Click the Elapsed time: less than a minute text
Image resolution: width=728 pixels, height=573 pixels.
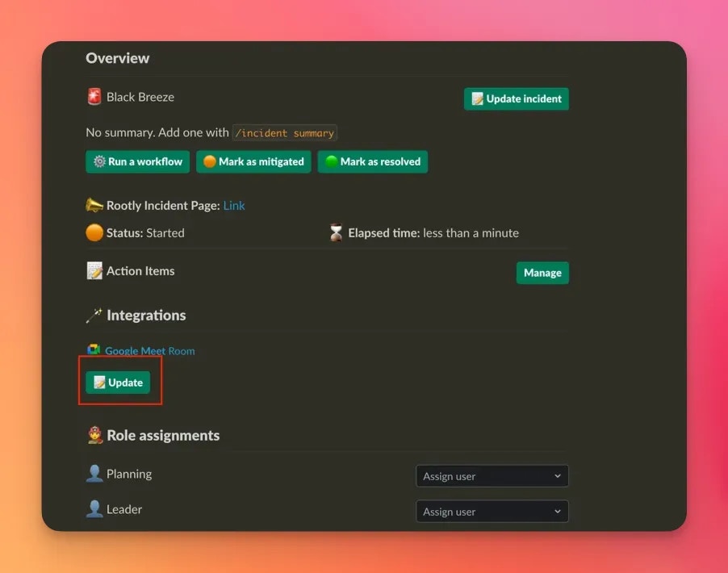[x=433, y=232]
